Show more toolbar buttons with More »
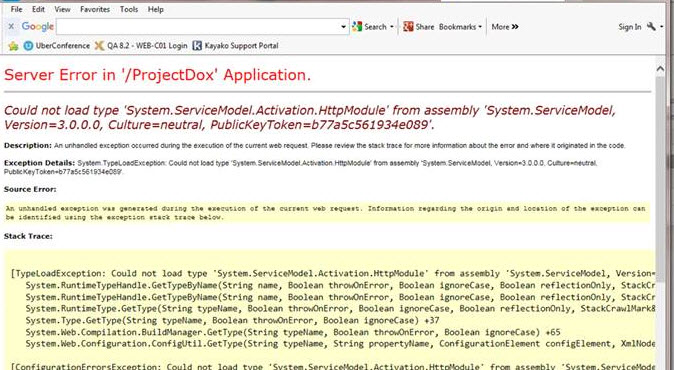674x370 pixels. (505, 27)
